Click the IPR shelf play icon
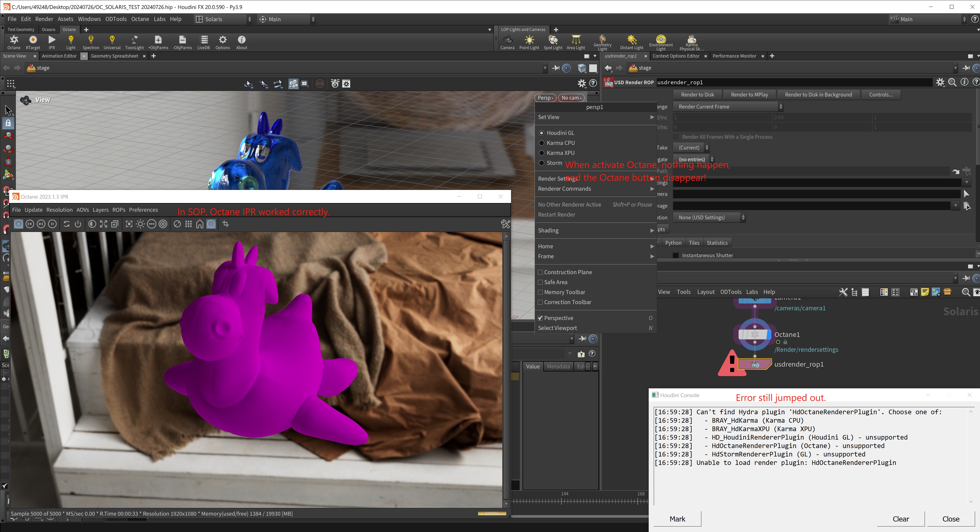The width and height of the screenshot is (980, 532). [52, 40]
